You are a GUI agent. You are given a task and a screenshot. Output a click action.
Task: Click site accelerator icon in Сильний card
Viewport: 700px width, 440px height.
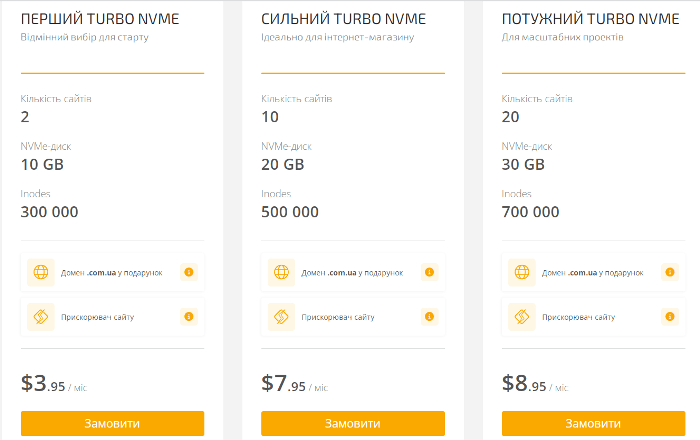tap(281, 317)
